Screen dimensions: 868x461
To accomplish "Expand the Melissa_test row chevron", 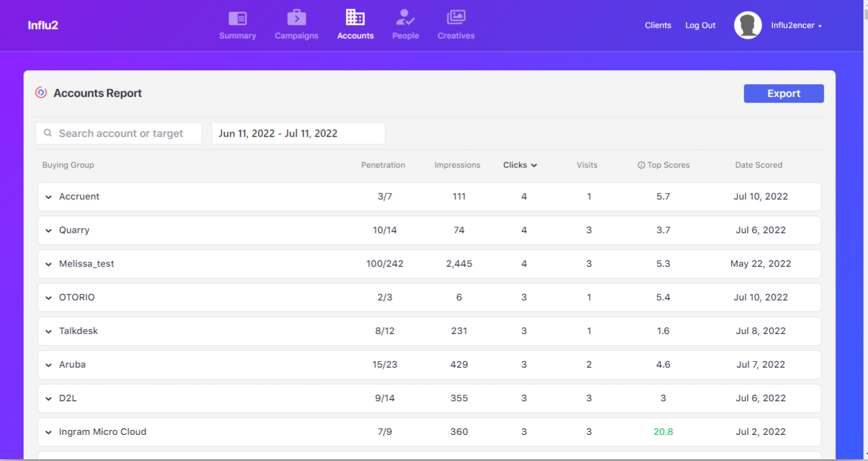I will tap(49, 264).
